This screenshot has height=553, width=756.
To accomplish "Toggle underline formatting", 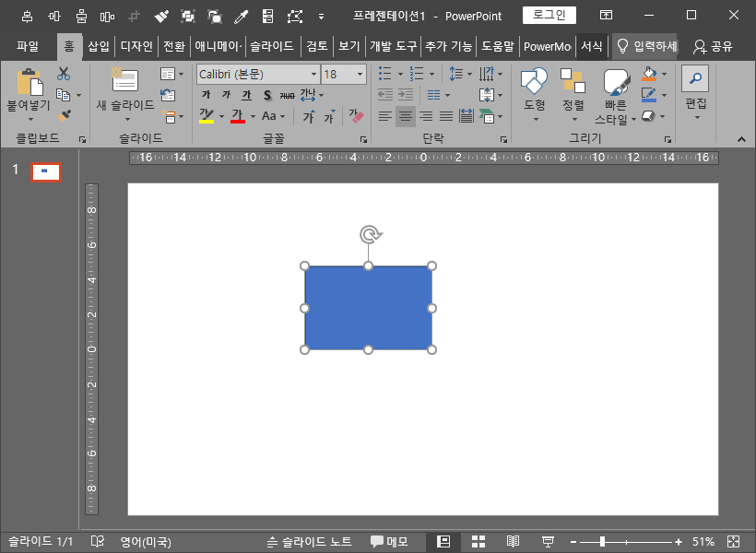I will click(x=246, y=95).
